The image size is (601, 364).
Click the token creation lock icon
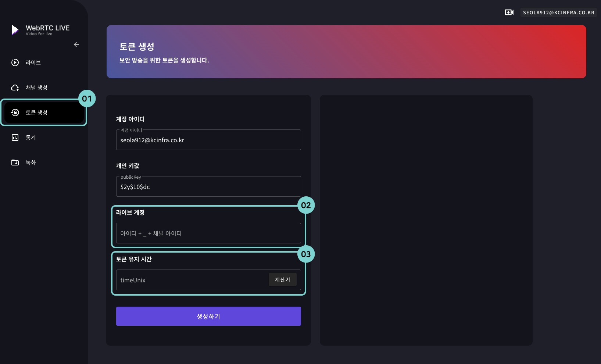point(15,113)
